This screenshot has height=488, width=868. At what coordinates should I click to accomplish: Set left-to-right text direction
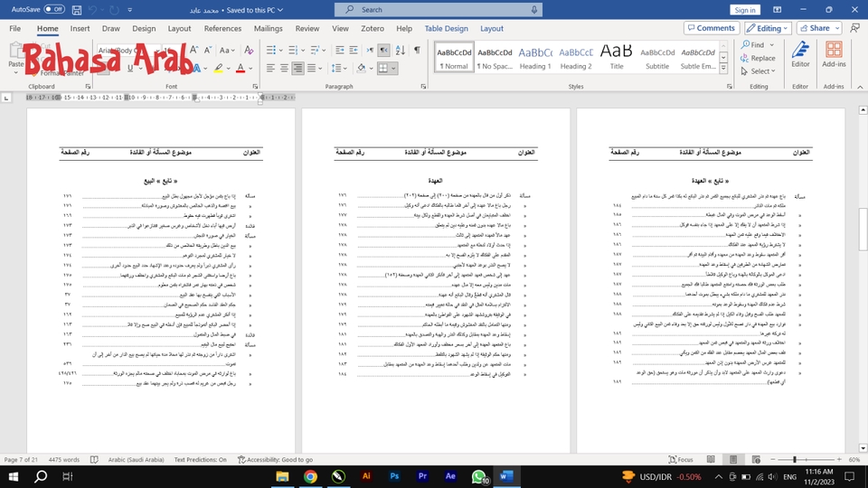point(370,50)
